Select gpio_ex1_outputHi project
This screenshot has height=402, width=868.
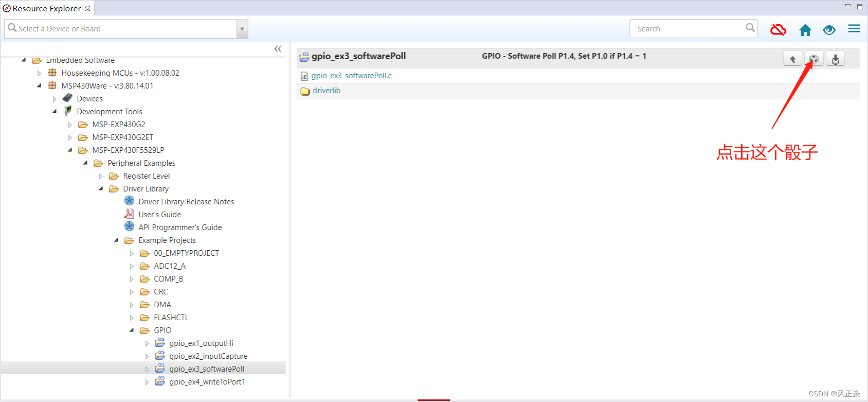click(x=201, y=343)
